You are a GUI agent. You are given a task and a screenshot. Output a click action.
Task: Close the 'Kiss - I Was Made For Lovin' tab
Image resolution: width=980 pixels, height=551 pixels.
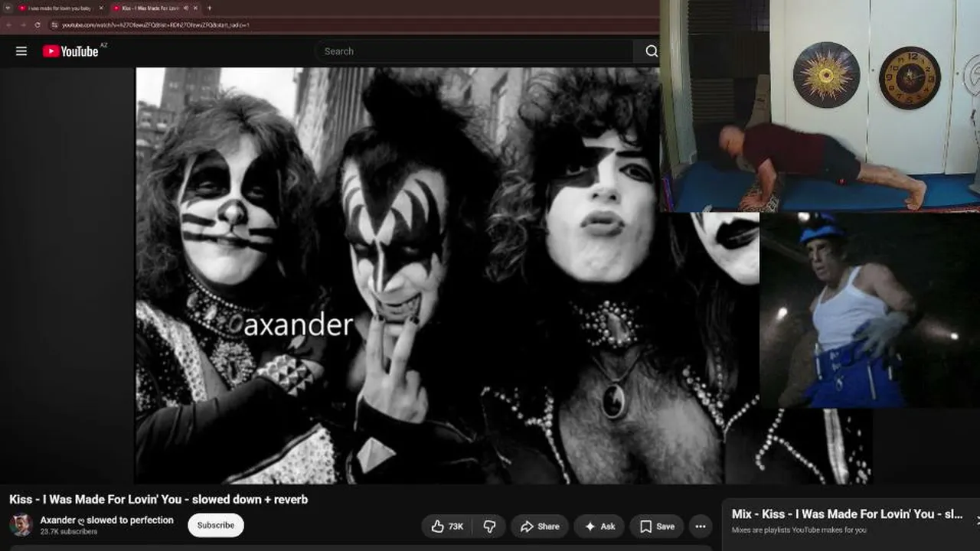195,8
